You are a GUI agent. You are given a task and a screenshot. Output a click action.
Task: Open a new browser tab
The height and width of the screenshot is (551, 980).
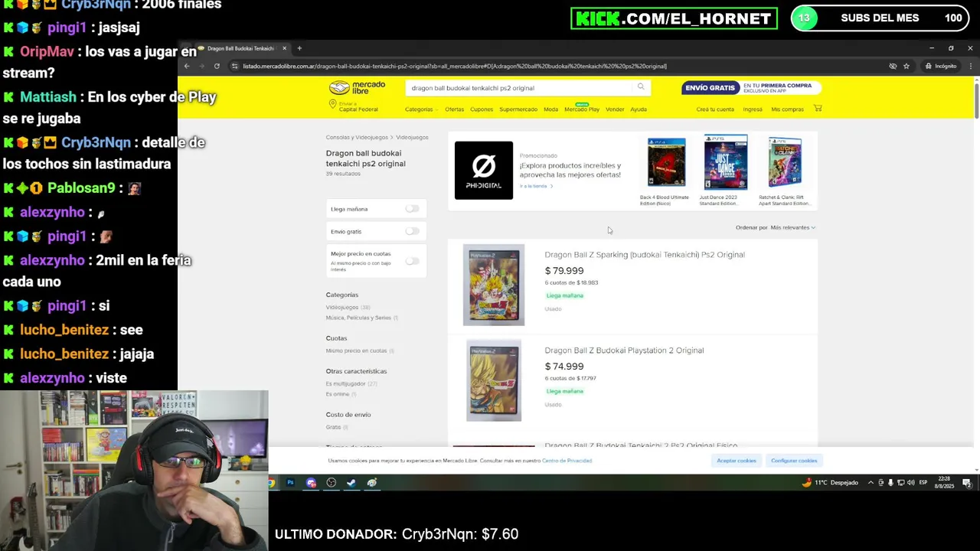[299, 48]
